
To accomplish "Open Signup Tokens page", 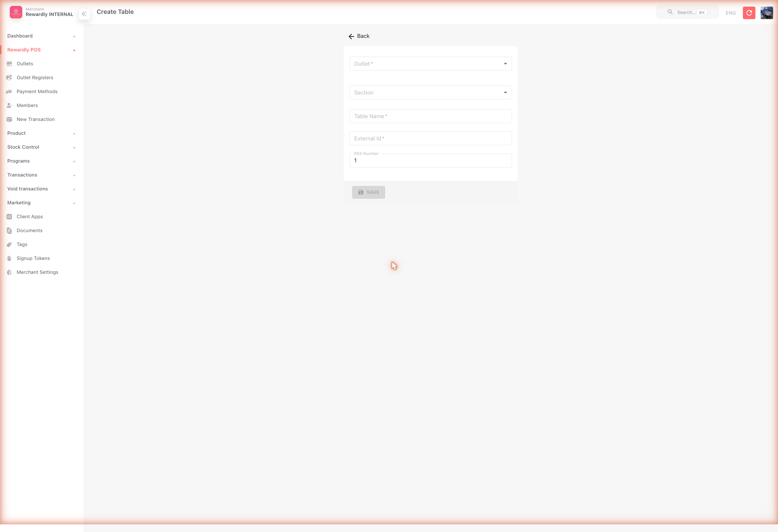I will point(33,258).
